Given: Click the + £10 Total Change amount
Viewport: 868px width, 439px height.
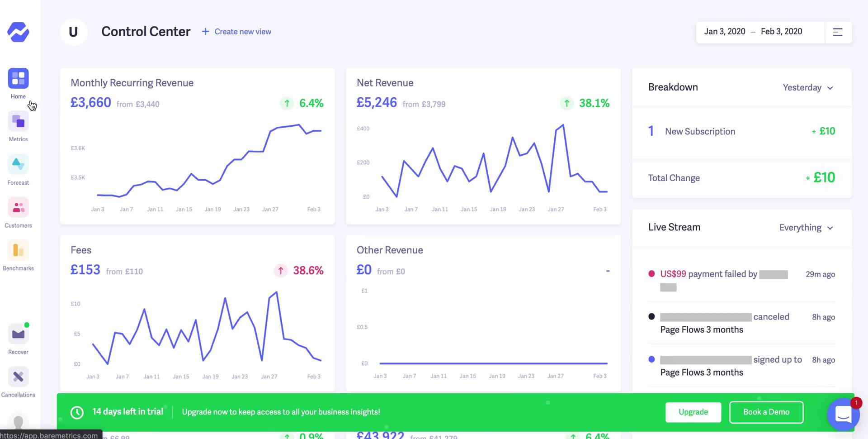Looking at the screenshot, I should 820,177.
